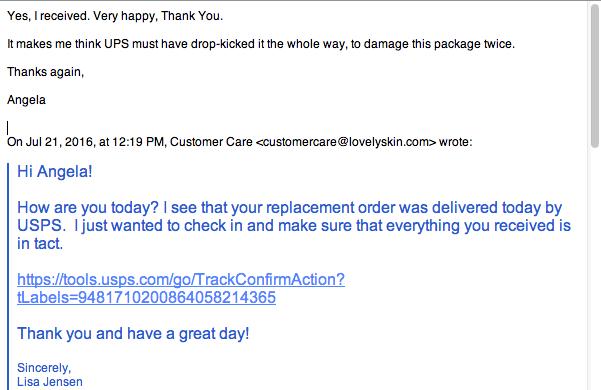Screen dimensions: 601x390
Task: Place cursor after 'Angela' signature
Action: tap(46, 100)
